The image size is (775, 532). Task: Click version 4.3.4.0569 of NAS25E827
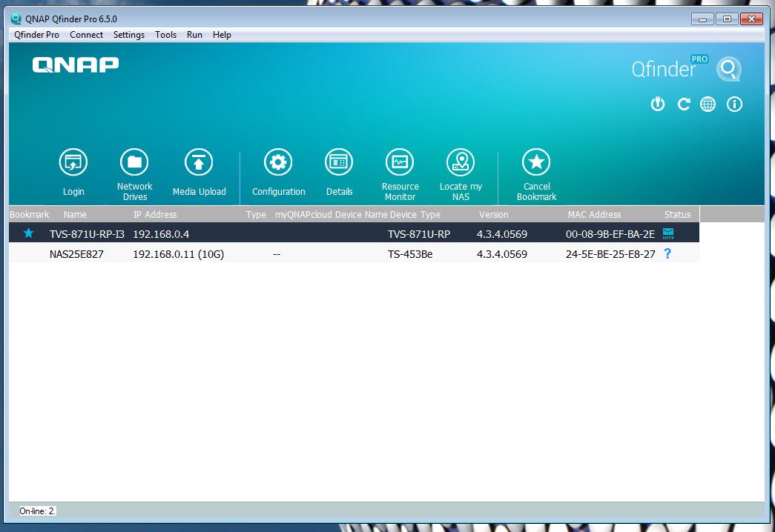pos(501,254)
